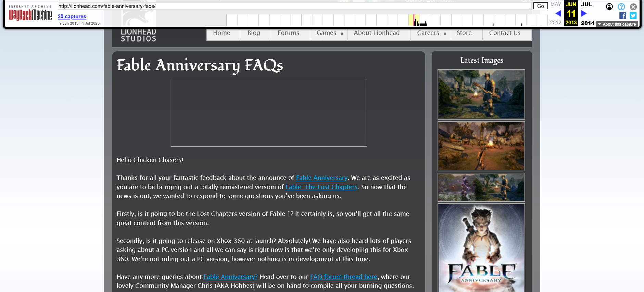The image size is (644, 292).
Task: Open the Wayback help question icon
Action: [621, 7]
